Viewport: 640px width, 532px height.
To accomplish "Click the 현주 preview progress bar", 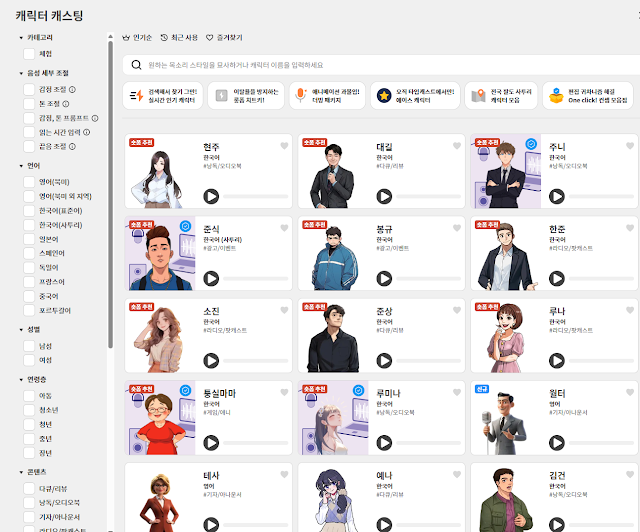I will (x=256, y=196).
